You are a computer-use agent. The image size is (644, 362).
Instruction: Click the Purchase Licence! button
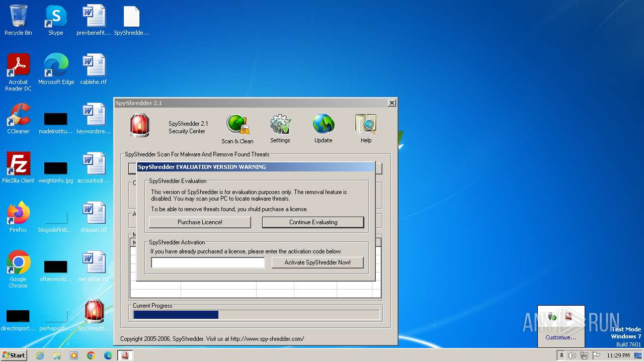(200, 222)
